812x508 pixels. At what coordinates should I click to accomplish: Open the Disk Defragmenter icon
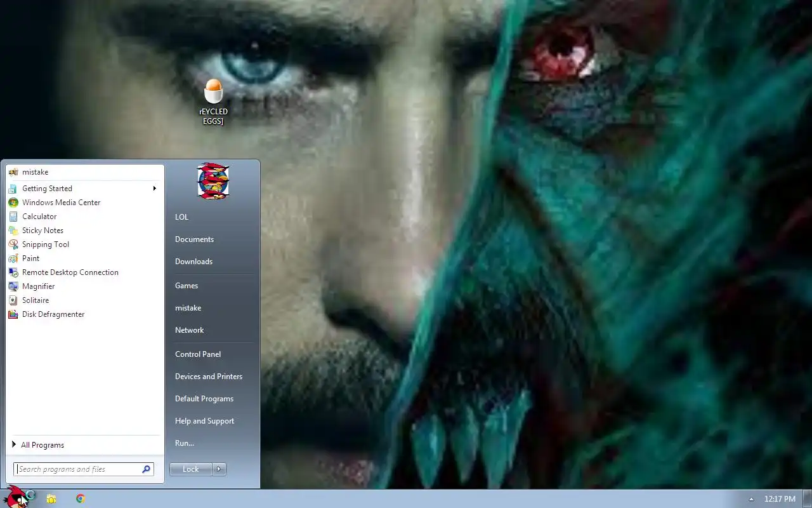[x=13, y=314]
